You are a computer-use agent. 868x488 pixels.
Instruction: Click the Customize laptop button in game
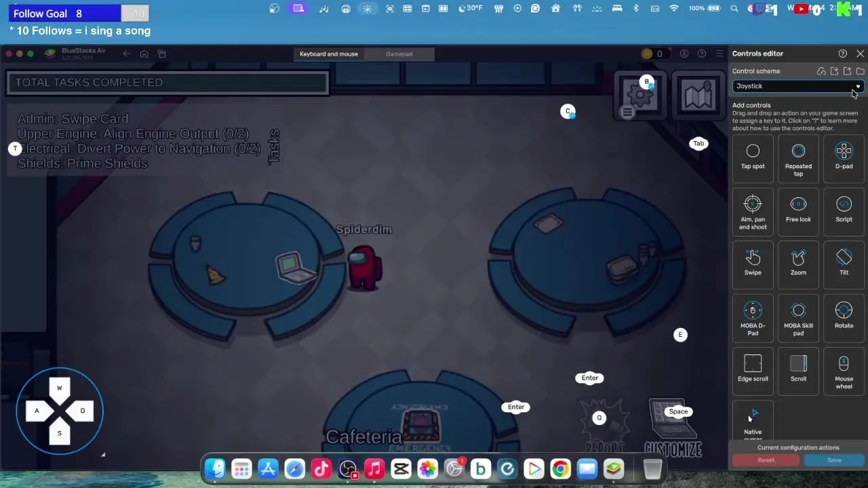673,428
